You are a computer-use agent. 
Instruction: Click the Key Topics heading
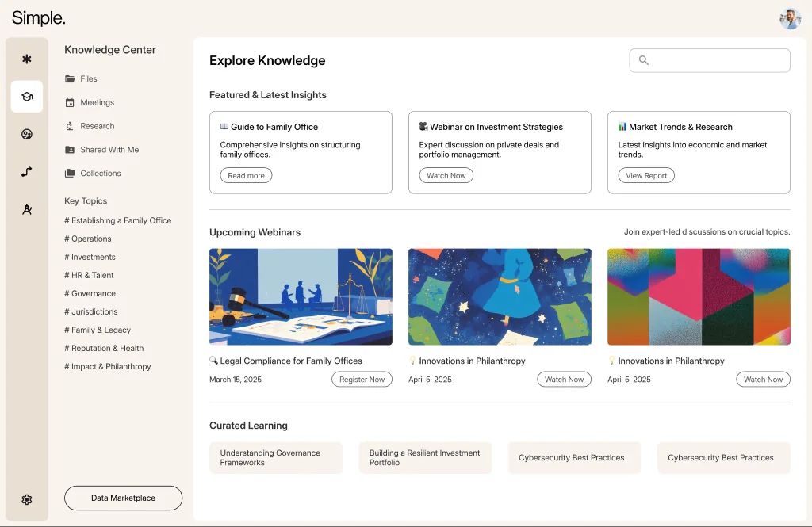[x=86, y=200]
